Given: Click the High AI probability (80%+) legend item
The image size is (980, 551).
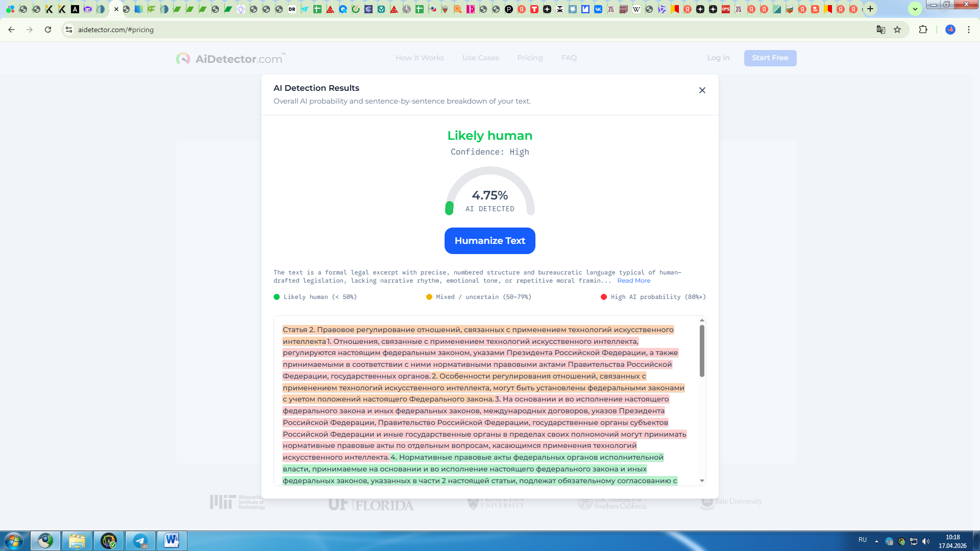Looking at the screenshot, I should [x=653, y=297].
